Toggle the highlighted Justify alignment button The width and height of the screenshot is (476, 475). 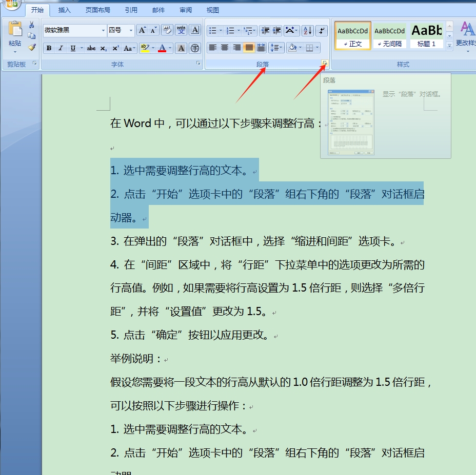pyautogui.click(x=249, y=48)
